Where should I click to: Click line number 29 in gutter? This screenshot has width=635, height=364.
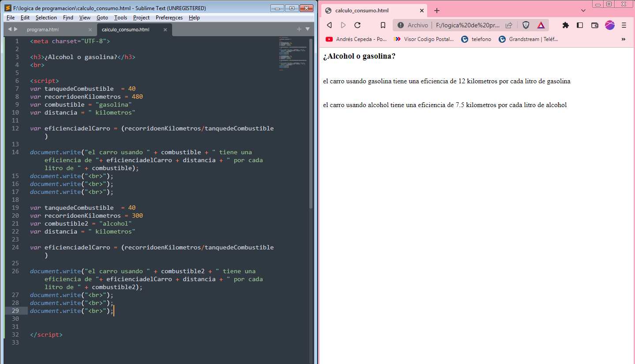pyautogui.click(x=15, y=311)
